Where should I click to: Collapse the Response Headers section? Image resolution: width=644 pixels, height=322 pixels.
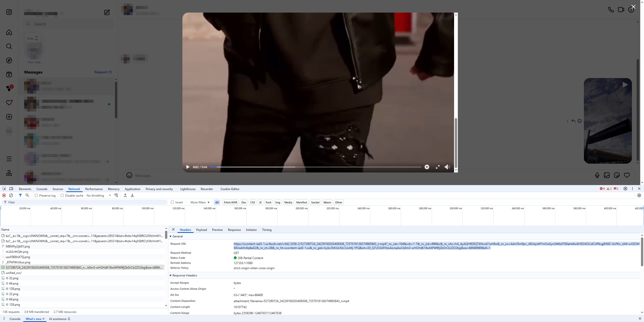point(171,275)
